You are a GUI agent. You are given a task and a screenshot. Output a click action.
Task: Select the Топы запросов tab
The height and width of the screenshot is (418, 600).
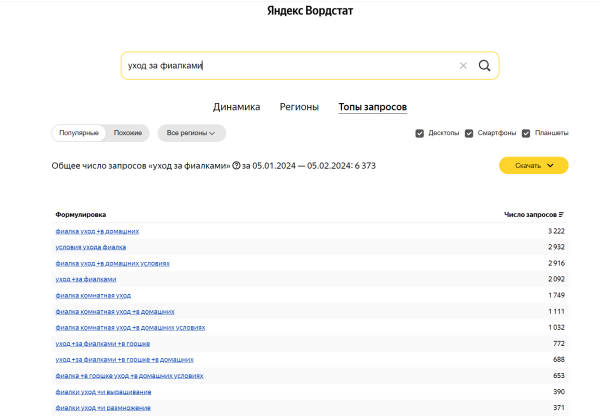click(373, 107)
